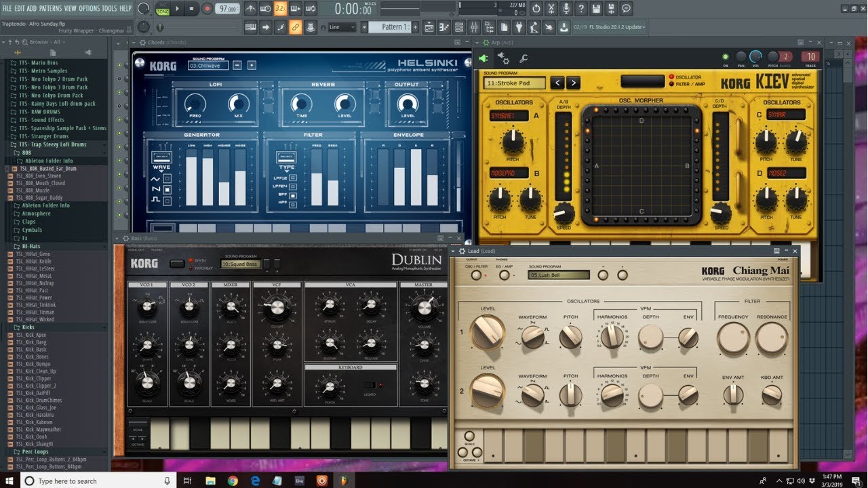Viewport: 868px width, 488px height.
Task: Click Helsinki minus program button
Action: point(237,65)
